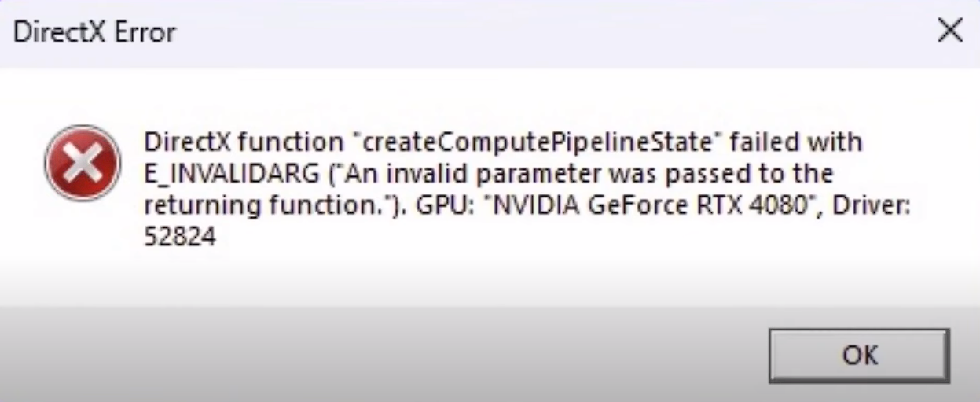
Task: Close the DirectX Error dialog with X
Action: [x=950, y=31]
